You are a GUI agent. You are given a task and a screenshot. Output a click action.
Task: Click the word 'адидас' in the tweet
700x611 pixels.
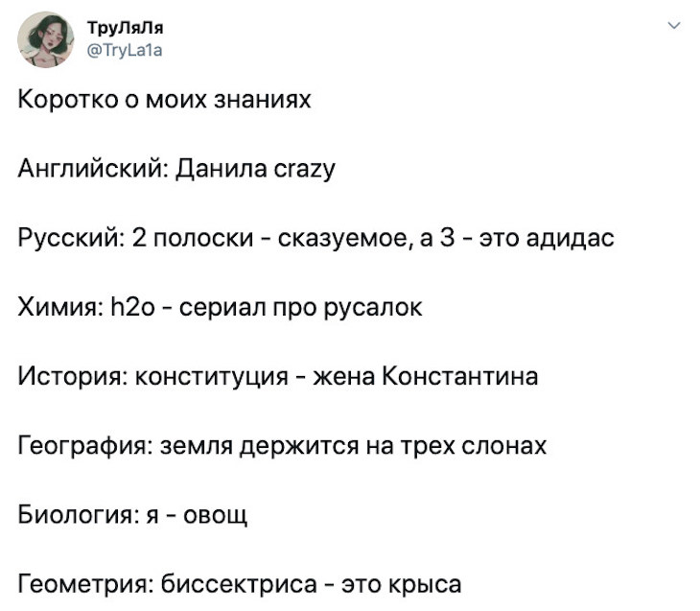(x=571, y=238)
